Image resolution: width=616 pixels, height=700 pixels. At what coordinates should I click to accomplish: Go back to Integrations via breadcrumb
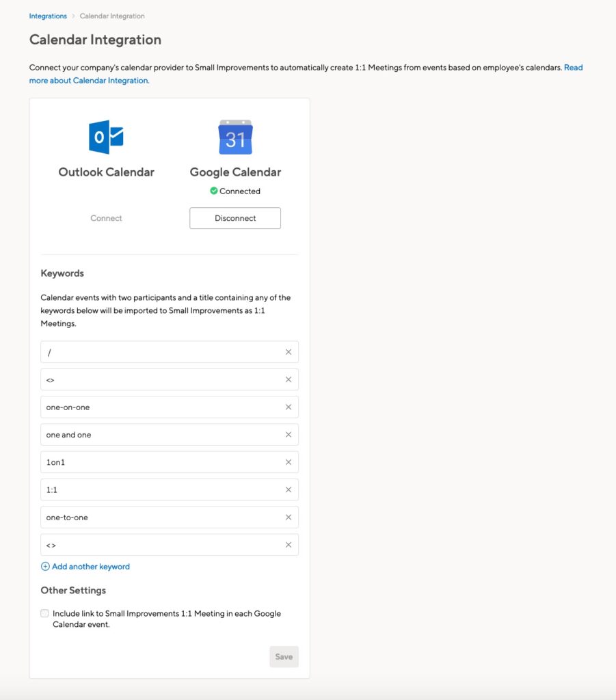click(48, 16)
